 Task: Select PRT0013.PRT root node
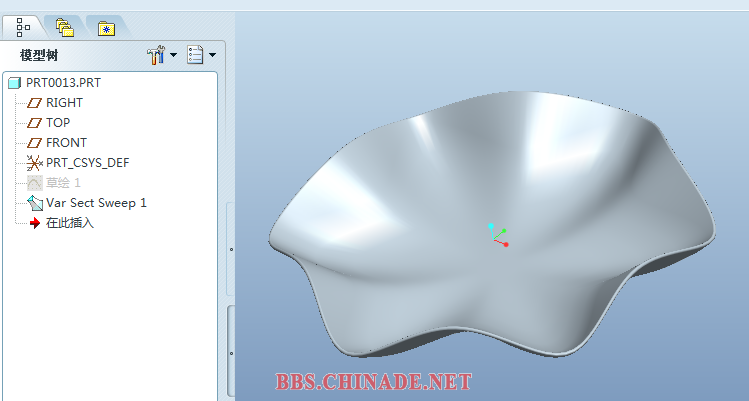click(63, 83)
